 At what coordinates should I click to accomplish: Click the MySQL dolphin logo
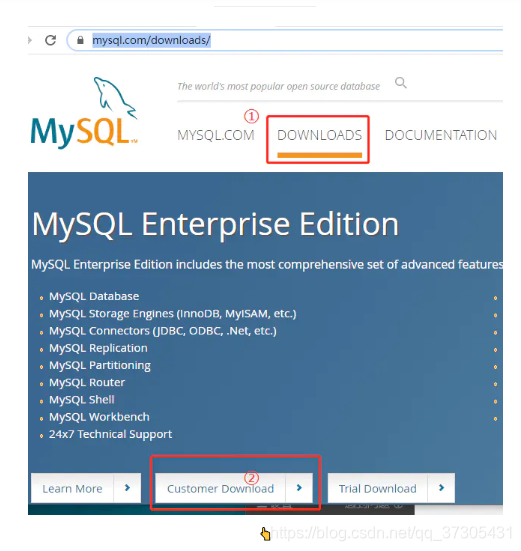pyautogui.click(x=84, y=112)
